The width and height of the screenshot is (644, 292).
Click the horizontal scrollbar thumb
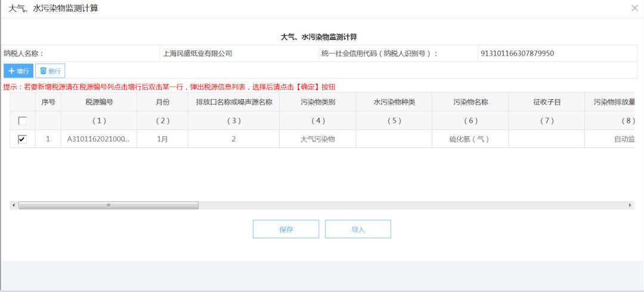109,205
